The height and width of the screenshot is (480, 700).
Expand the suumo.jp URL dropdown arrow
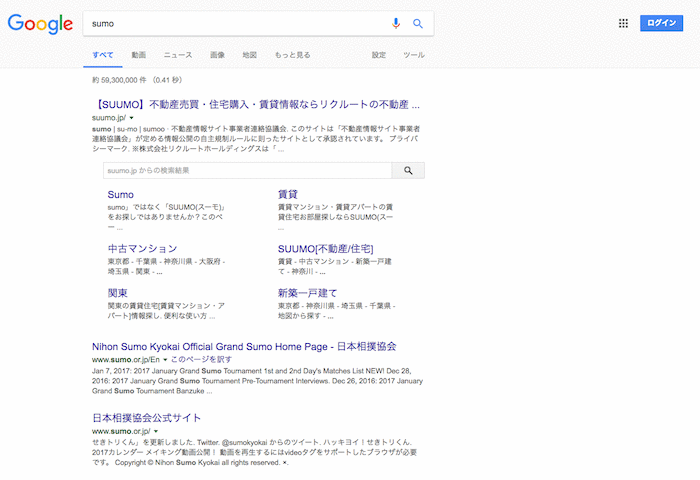click(131, 118)
